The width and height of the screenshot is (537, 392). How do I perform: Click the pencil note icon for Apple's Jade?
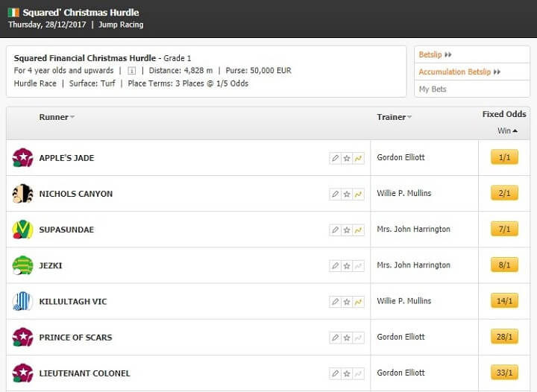336,158
